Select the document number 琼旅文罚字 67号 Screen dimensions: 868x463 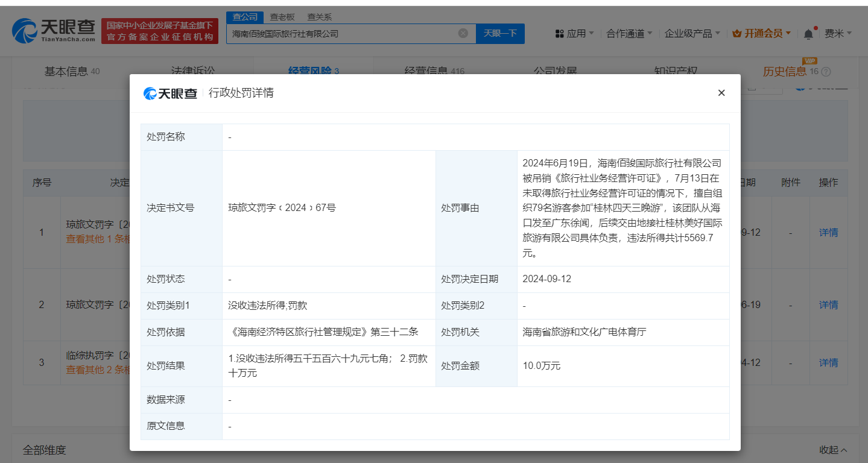coord(282,208)
